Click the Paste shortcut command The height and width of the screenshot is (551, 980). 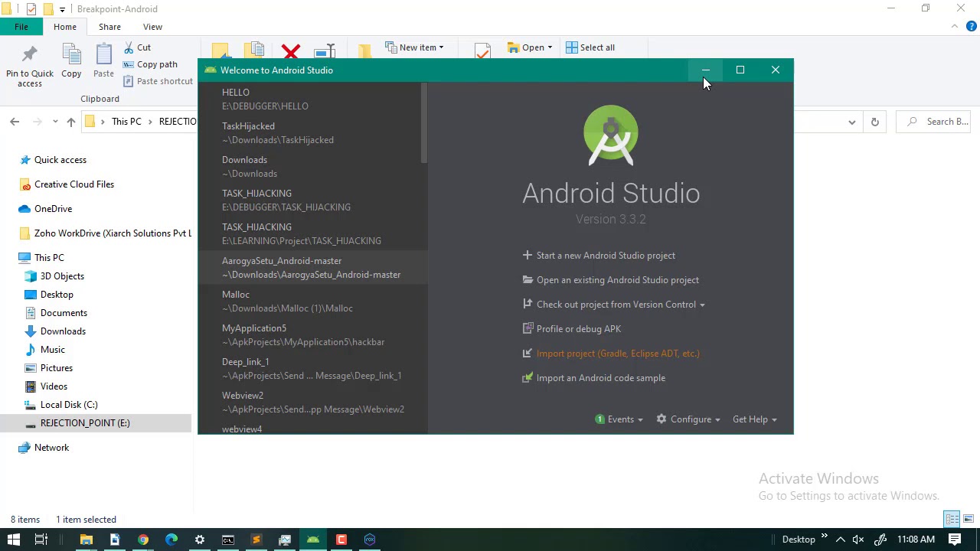(158, 81)
